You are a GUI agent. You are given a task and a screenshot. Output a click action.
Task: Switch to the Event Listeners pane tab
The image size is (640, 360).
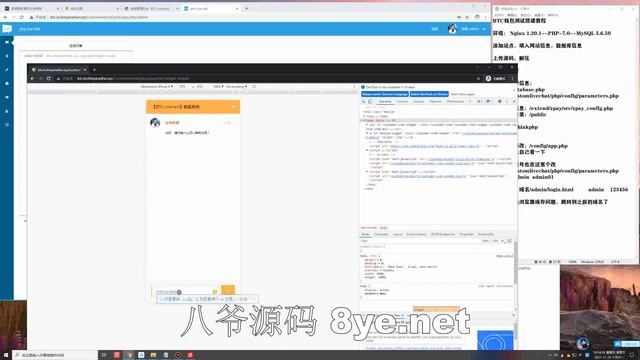click(416, 234)
